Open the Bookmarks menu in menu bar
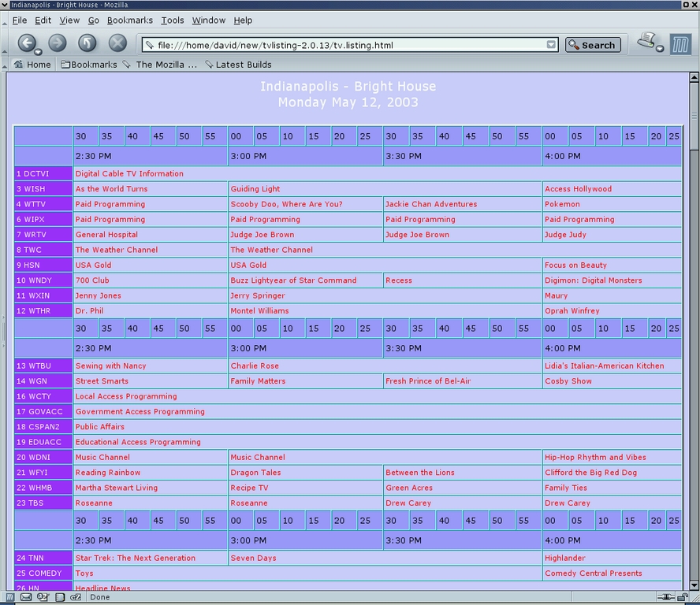 [128, 20]
